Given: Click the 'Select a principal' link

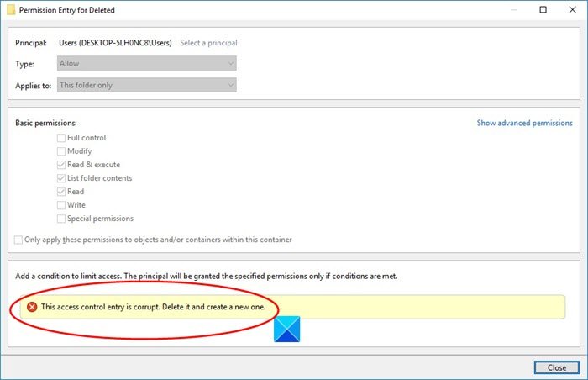Looking at the screenshot, I should (208, 42).
